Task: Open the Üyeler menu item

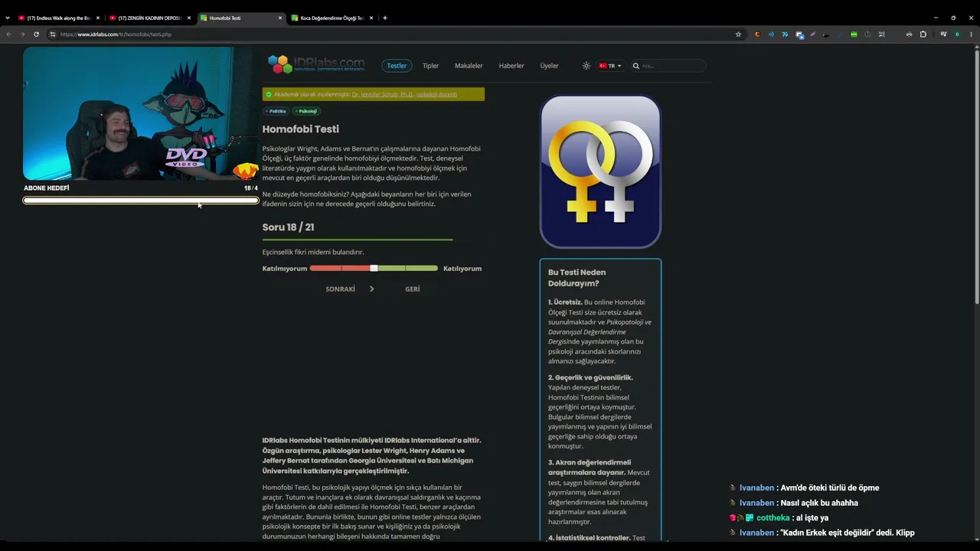Action: click(x=549, y=66)
